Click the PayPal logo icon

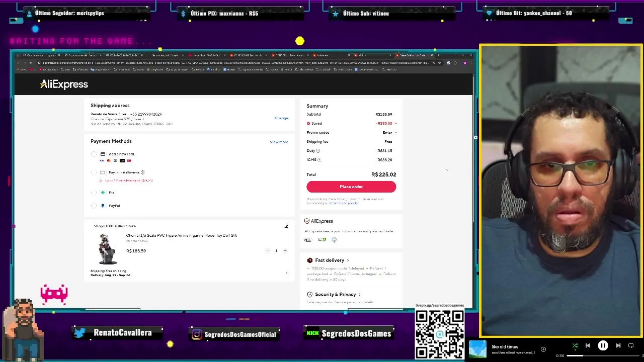(x=103, y=206)
